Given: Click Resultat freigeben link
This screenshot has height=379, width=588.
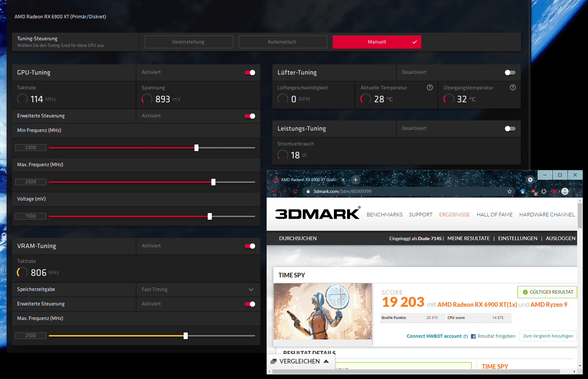Looking at the screenshot, I should click(x=496, y=336).
